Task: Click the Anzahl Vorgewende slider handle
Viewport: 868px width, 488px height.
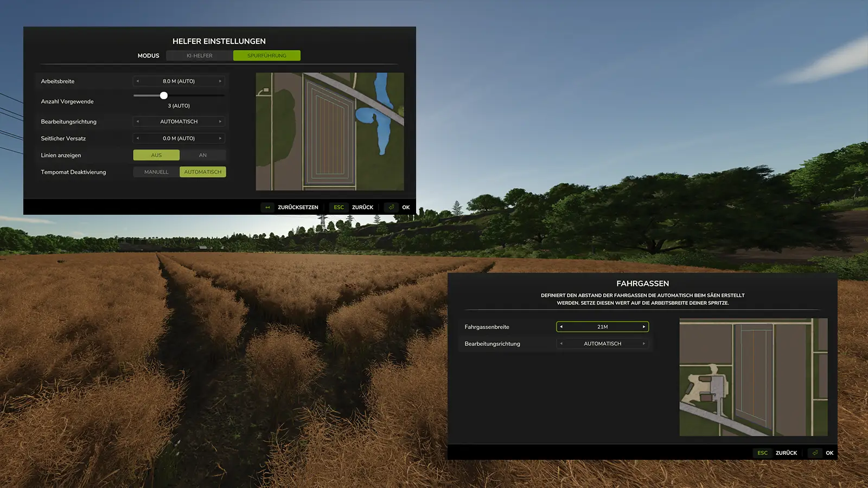Action: pos(164,95)
